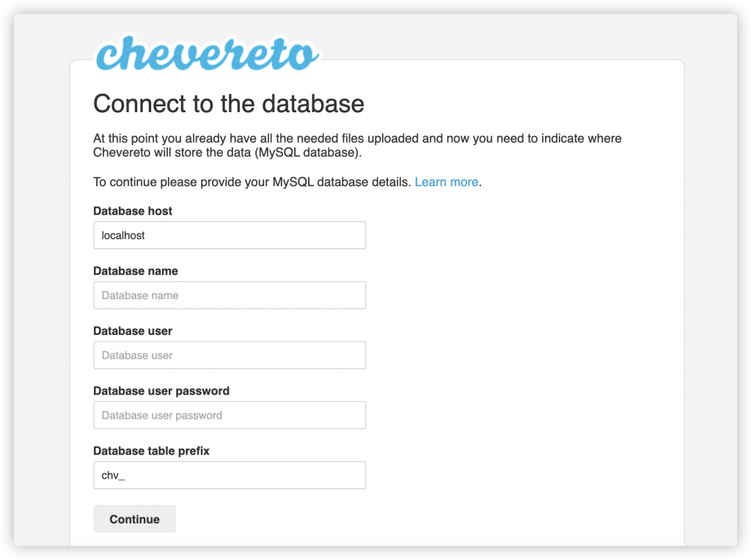Image resolution: width=751 pixels, height=560 pixels.
Task: Click the 'Database name' label text
Action: [136, 271]
